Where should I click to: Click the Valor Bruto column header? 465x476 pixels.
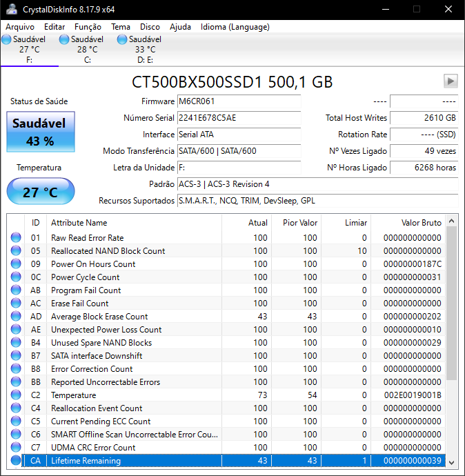point(408,223)
